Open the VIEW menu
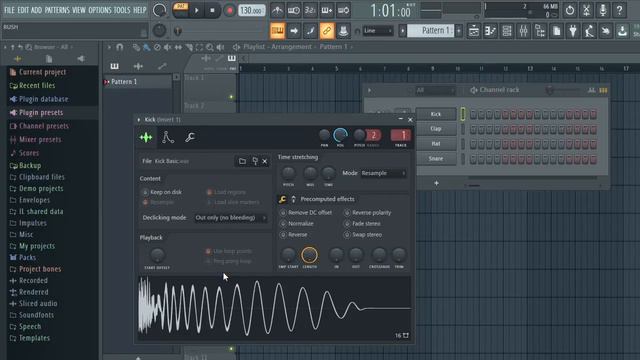The image size is (640, 360). pos(79,10)
